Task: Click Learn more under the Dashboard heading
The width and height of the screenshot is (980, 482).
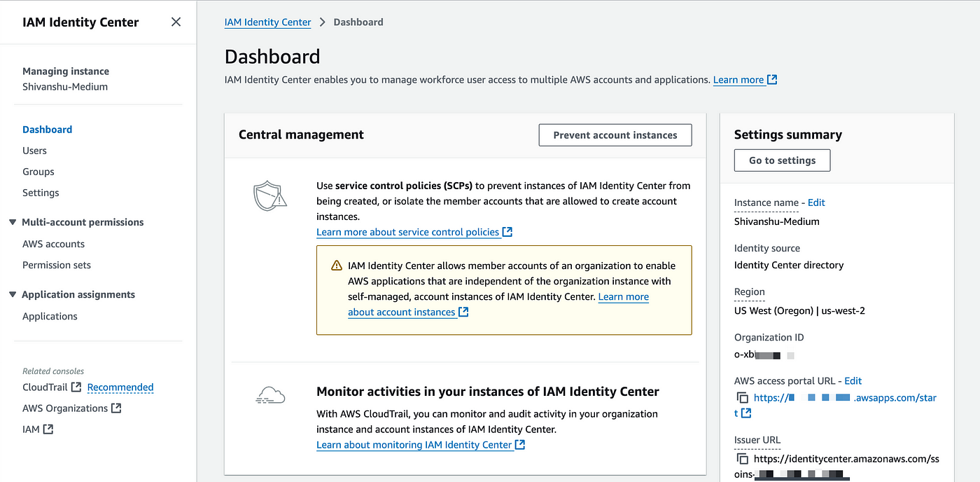Action: tap(738, 80)
